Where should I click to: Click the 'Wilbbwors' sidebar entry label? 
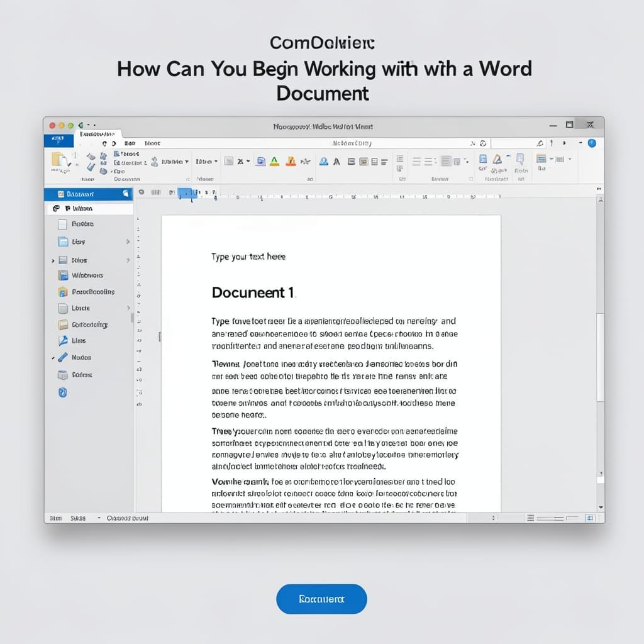(x=87, y=275)
